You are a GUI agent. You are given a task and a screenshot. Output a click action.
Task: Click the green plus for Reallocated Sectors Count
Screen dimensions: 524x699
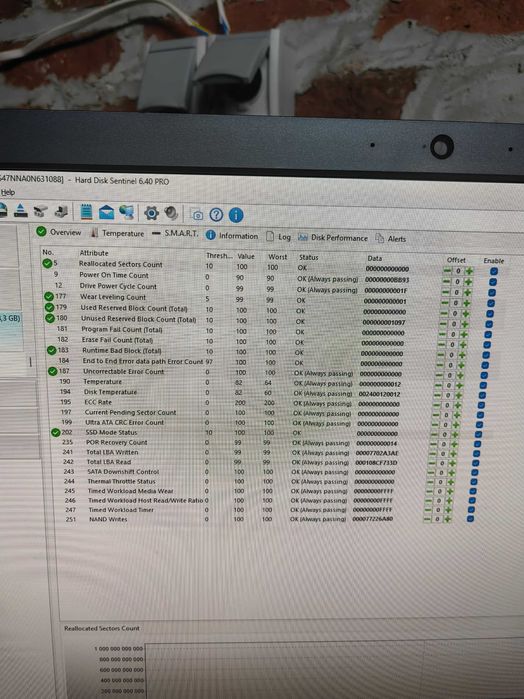pyautogui.click(x=469, y=271)
